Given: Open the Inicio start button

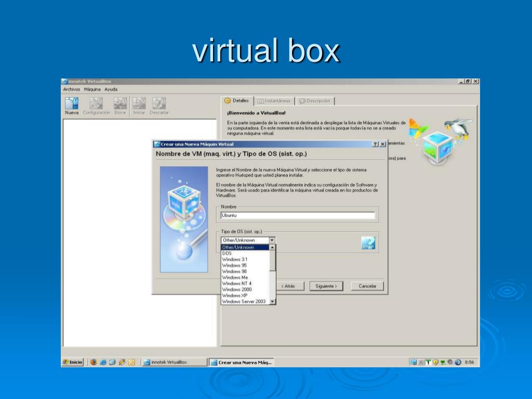Looking at the screenshot, I should 73,362.
